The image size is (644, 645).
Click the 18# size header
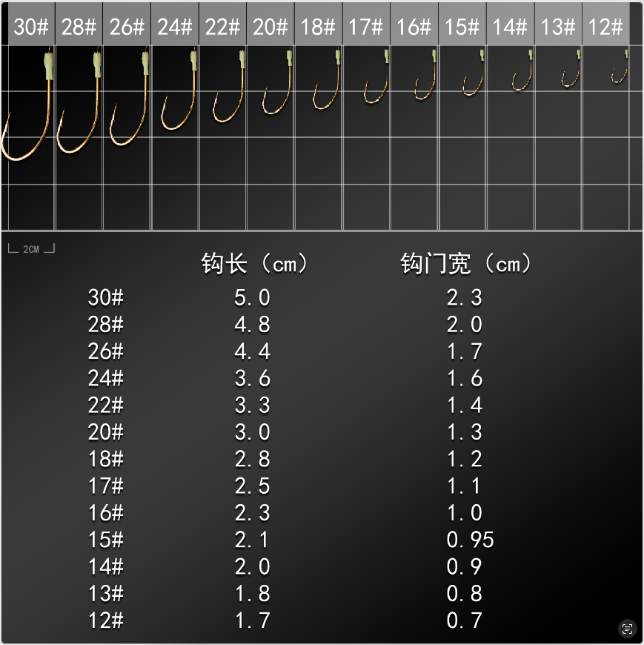click(x=318, y=27)
